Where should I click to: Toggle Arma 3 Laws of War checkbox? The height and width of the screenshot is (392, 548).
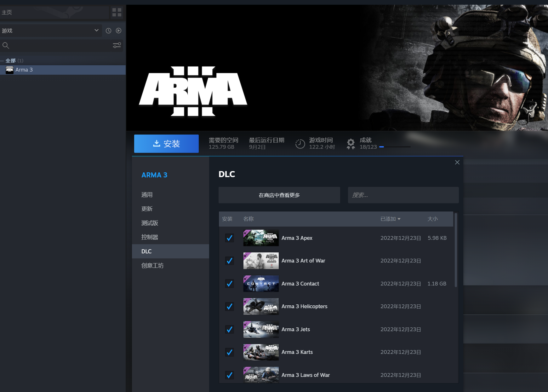230,375
